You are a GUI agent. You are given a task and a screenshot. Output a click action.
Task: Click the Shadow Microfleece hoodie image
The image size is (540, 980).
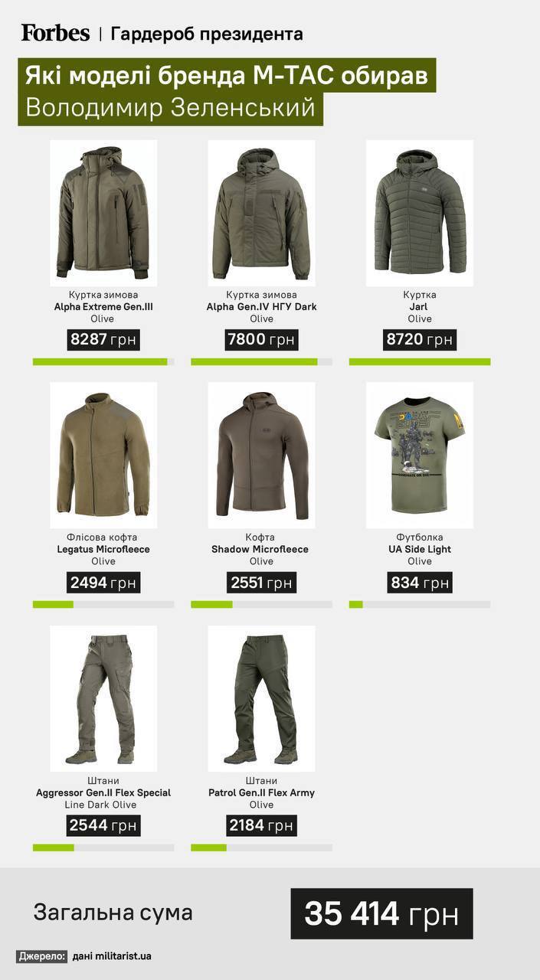tap(261, 456)
